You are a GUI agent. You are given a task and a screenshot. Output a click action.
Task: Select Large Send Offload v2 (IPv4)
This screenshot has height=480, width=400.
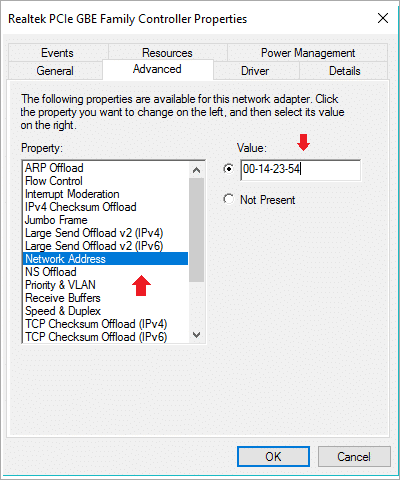click(105, 233)
